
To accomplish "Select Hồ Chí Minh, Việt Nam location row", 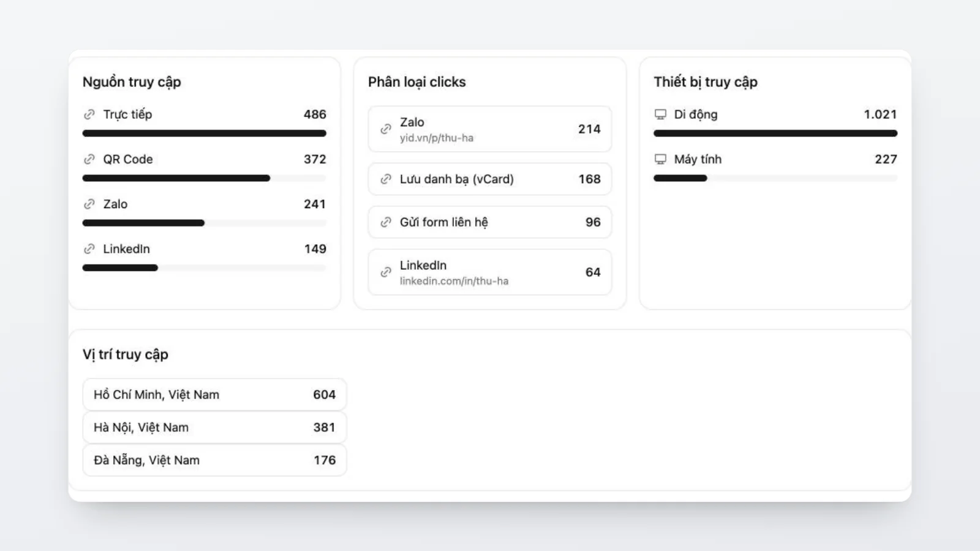I will (x=214, y=395).
